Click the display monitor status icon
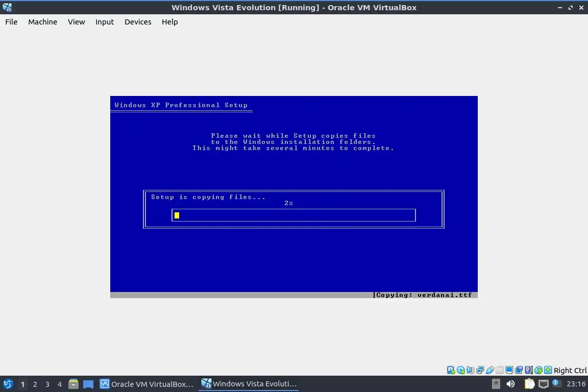 tap(509, 370)
